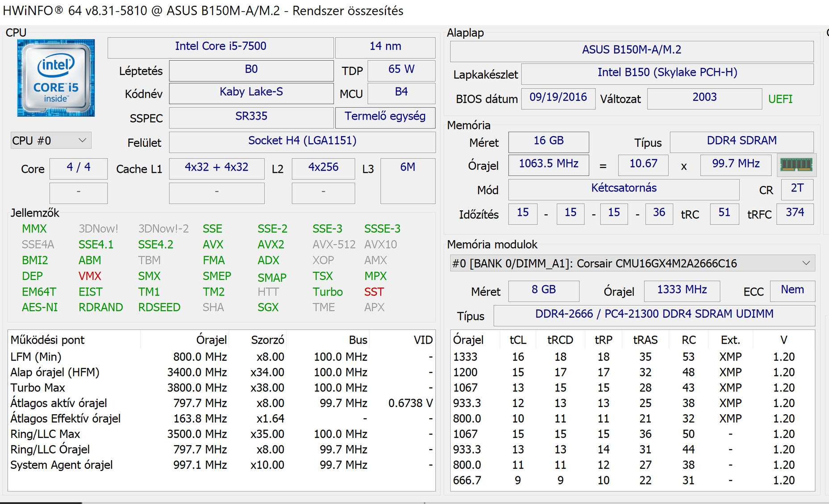Click the Socket H4 (LGA1151) field
The height and width of the screenshot is (504, 829).
coord(302,141)
